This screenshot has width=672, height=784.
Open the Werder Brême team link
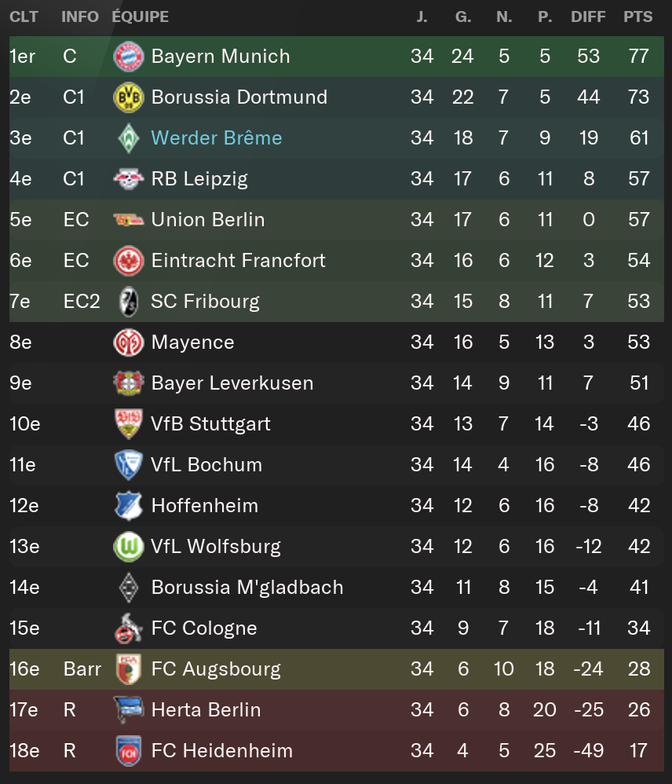pyautogui.click(x=217, y=138)
